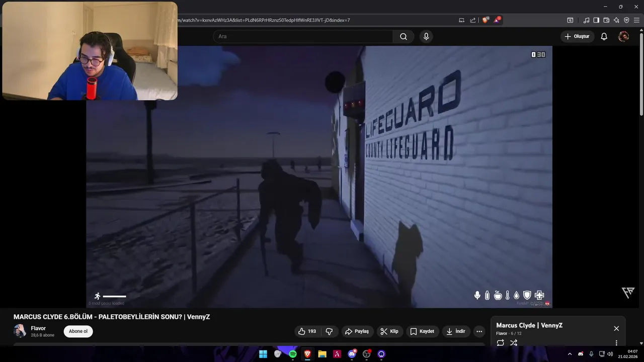Screen dimensions: 644x362
Task: Open OBS Studio from the taskbar
Action: [x=367, y=354]
